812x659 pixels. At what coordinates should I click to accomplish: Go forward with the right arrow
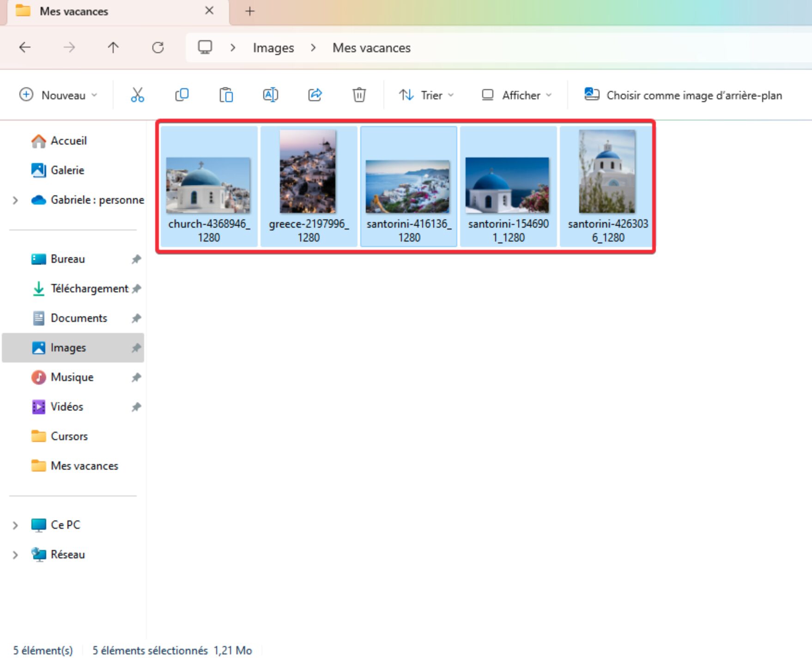click(69, 47)
